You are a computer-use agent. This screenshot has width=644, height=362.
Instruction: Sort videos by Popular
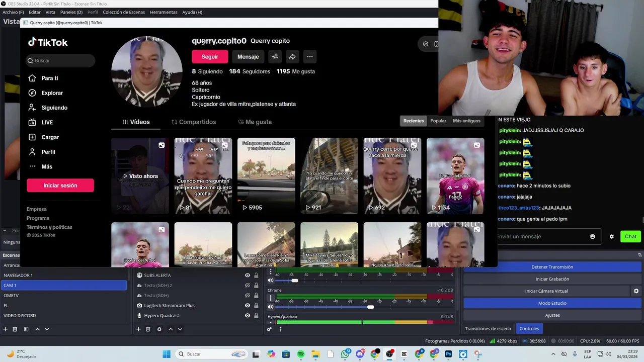coord(438,121)
